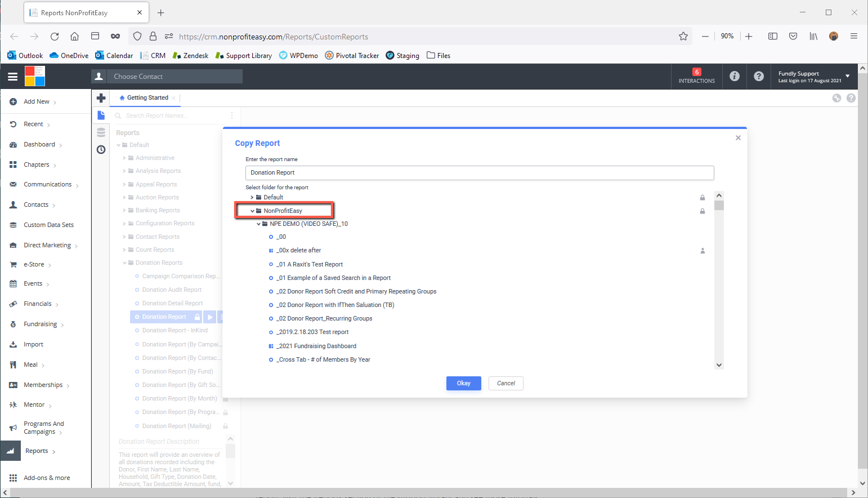Go to browser Home page
This screenshot has height=498, width=868.
pyautogui.click(x=74, y=37)
